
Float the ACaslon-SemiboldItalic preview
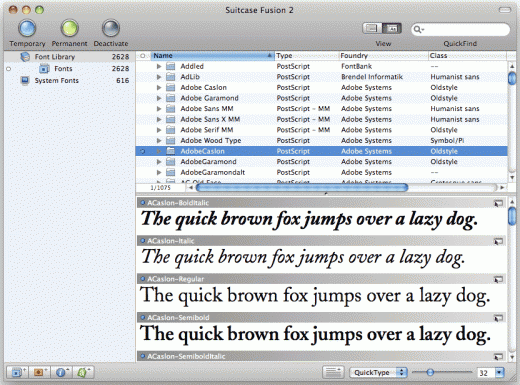(498, 357)
